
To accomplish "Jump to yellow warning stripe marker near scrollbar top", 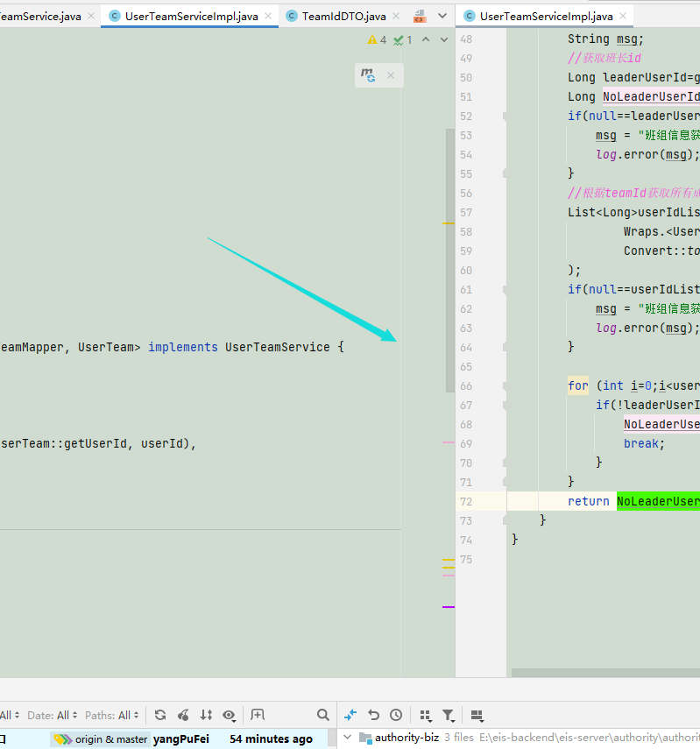I will [x=449, y=223].
